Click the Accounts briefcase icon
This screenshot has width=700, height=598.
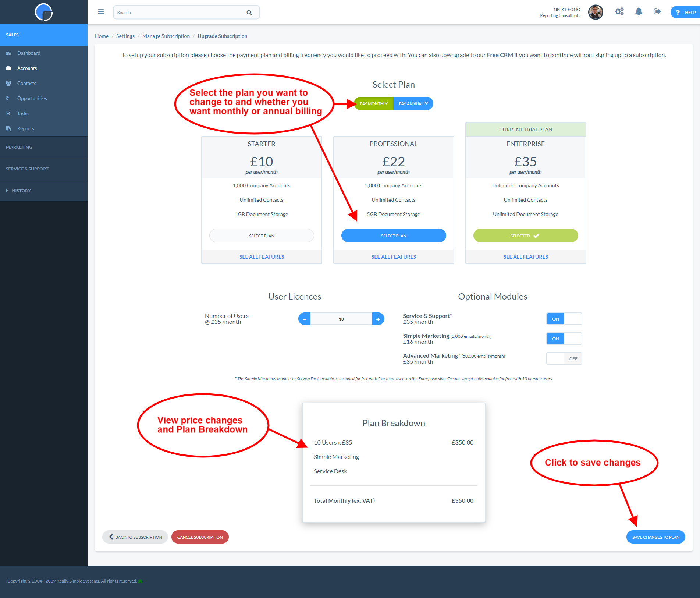click(x=8, y=68)
